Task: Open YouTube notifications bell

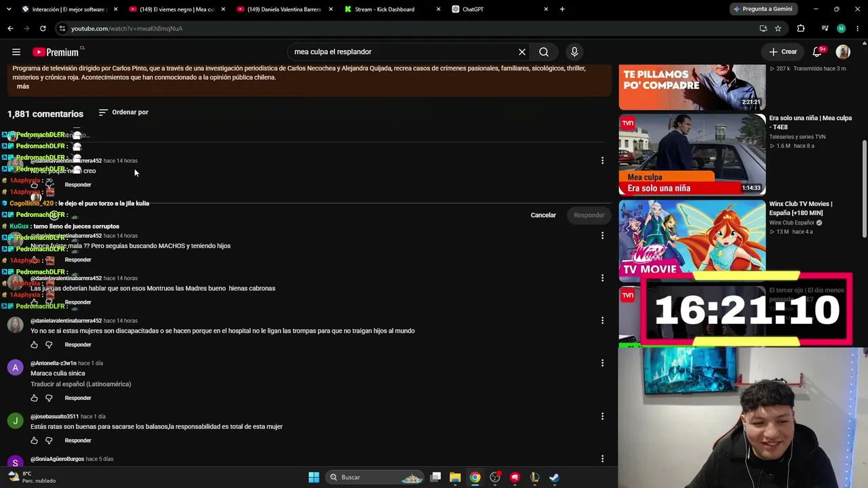Action: 818,52
